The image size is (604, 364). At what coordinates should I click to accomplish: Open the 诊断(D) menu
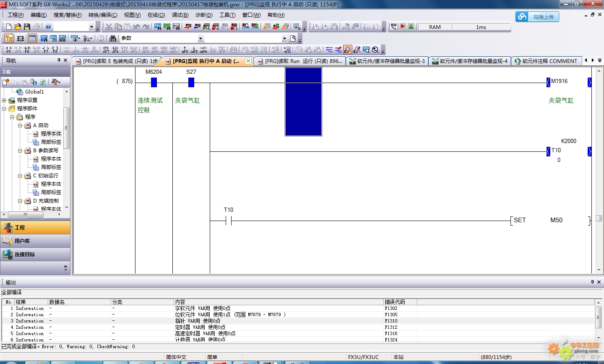(x=204, y=15)
